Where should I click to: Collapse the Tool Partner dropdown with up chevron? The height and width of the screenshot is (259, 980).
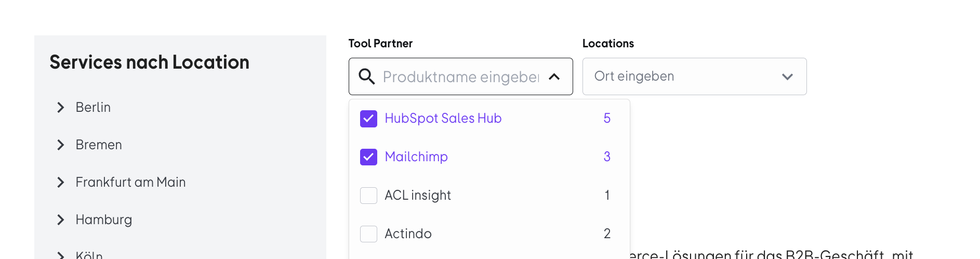tap(554, 76)
